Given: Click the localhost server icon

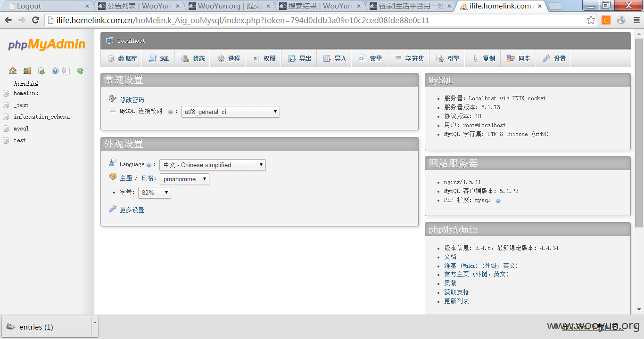Looking at the screenshot, I should (x=110, y=40).
